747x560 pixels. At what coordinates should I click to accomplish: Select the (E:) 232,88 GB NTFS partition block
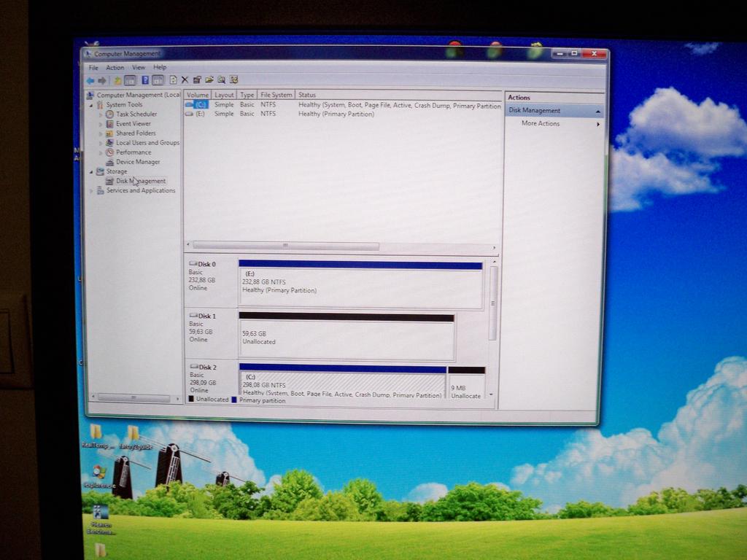point(360,284)
